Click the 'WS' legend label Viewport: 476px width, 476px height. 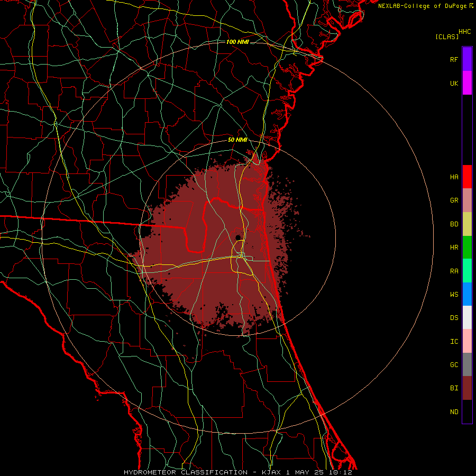point(454,294)
